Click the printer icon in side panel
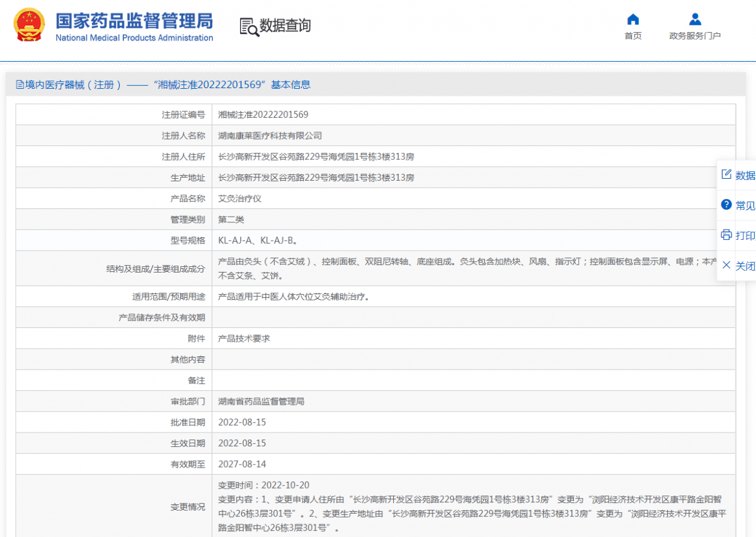The width and height of the screenshot is (756, 537). [726, 235]
